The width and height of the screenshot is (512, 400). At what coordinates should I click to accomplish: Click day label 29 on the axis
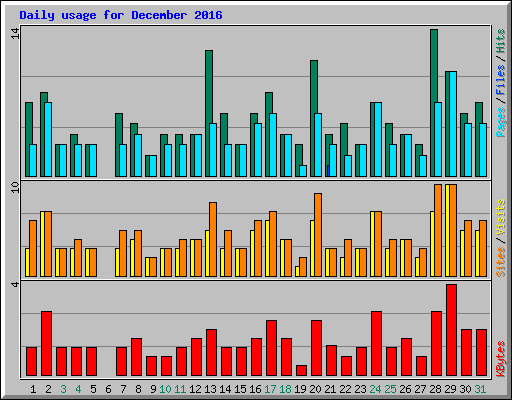click(x=450, y=389)
